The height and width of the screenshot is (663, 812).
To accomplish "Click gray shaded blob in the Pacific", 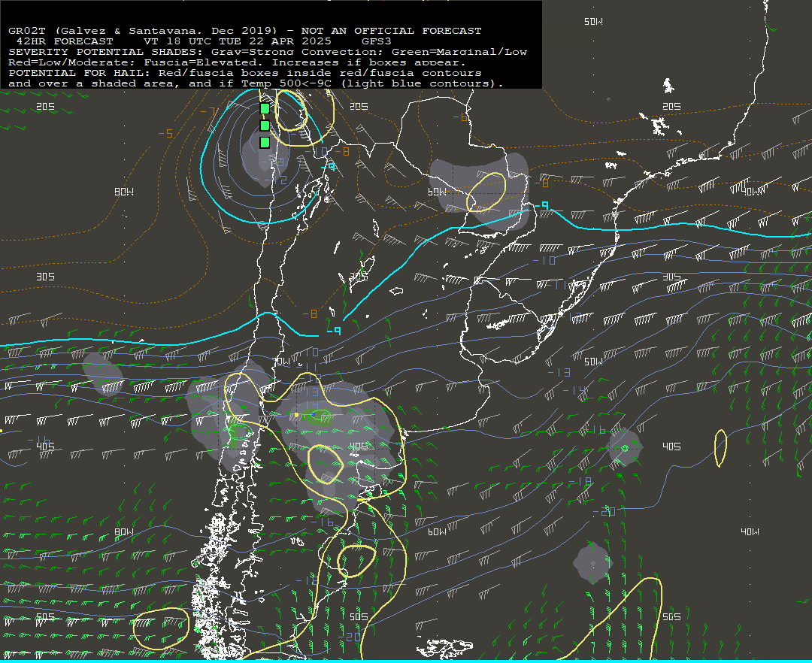I will 103,374.
